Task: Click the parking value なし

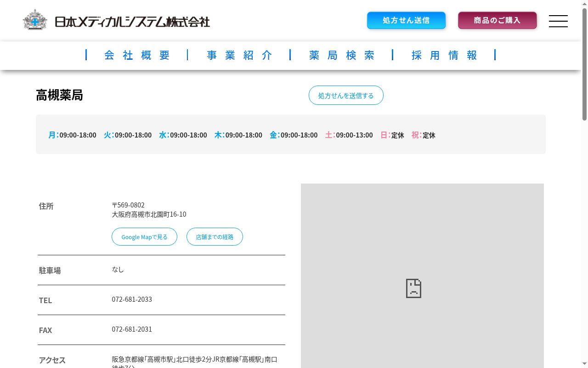Action: pyautogui.click(x=118, y=270)
